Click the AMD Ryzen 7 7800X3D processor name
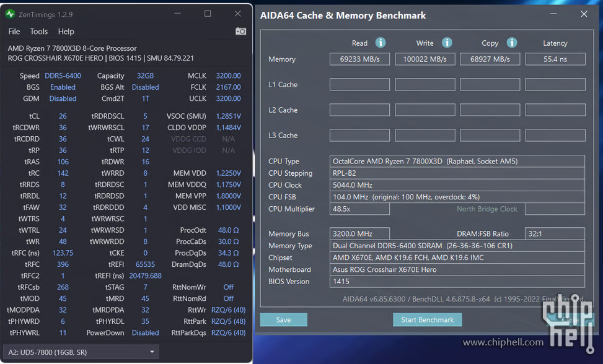603x364 pixels. coord(73,48)
